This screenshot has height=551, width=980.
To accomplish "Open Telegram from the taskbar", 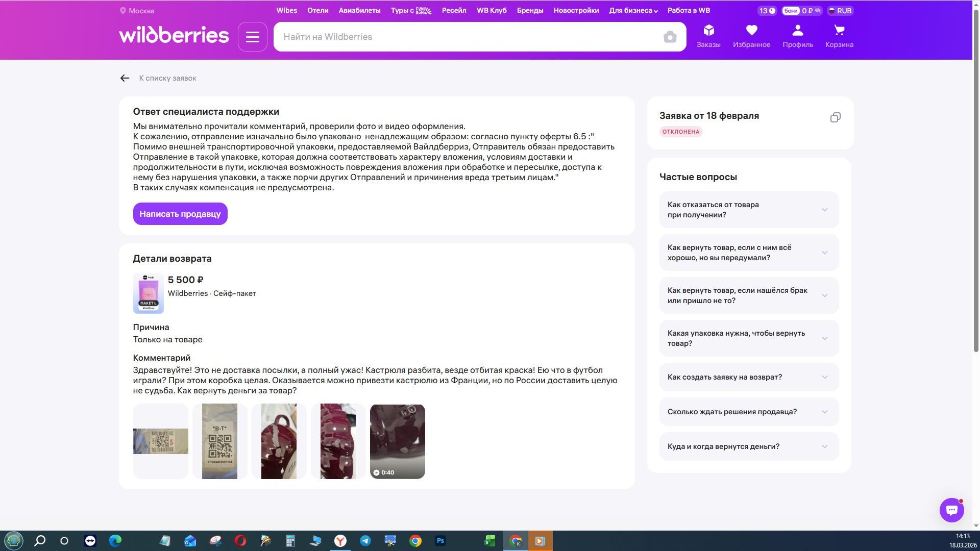I will coord(365,541).
